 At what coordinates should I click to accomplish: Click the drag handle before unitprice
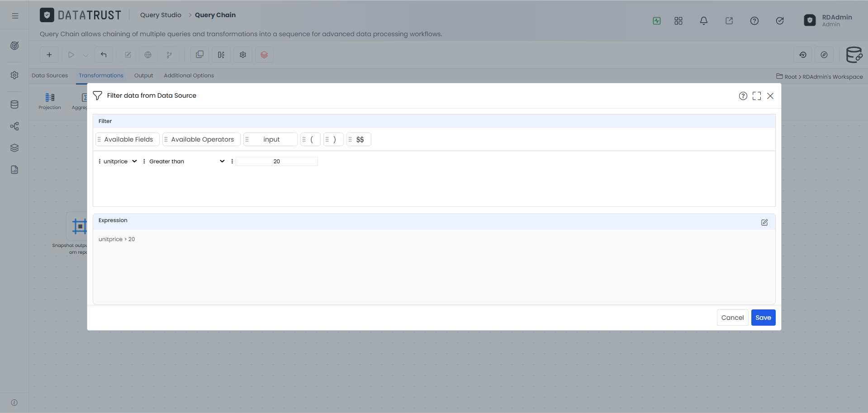tap(100, 161)
